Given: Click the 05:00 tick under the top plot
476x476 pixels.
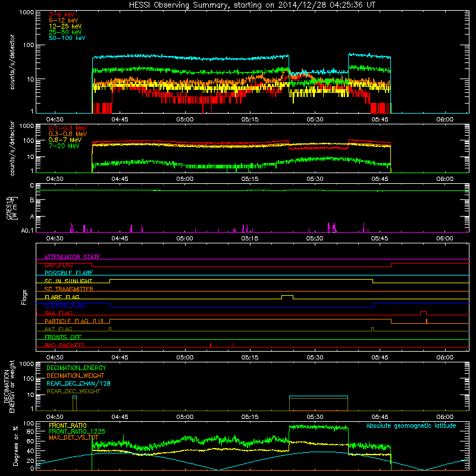Looking at the screenshot, I should tap(185, 120).
